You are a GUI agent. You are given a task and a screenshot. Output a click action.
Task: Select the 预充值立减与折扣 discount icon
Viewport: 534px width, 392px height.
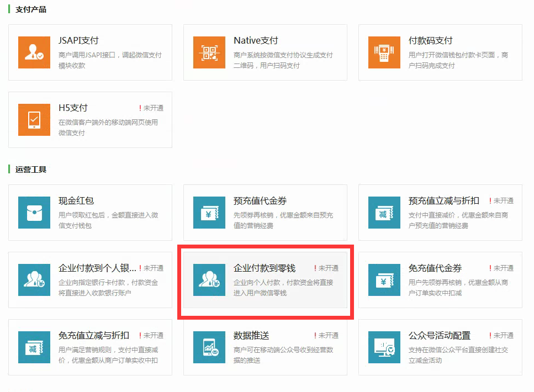click(x=384, y=213)
